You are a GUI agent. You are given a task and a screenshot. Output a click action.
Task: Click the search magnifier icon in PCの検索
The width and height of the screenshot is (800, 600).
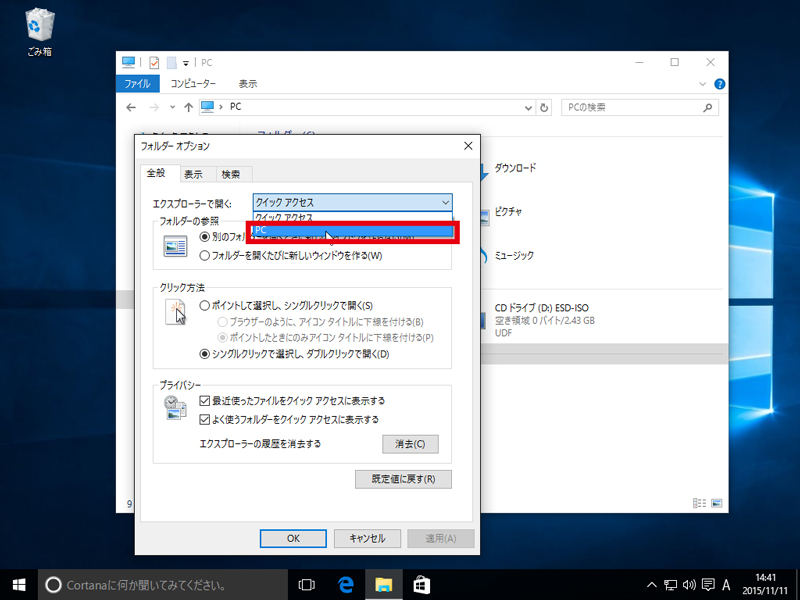(x=708, y=108)
